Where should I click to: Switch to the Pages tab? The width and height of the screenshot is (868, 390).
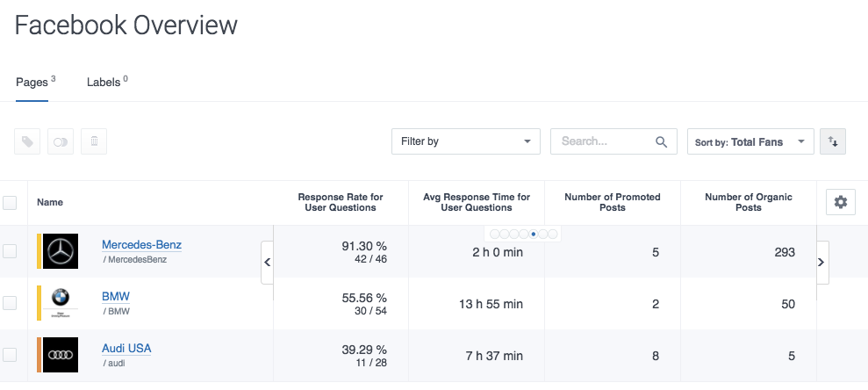[x=32, y=82]
